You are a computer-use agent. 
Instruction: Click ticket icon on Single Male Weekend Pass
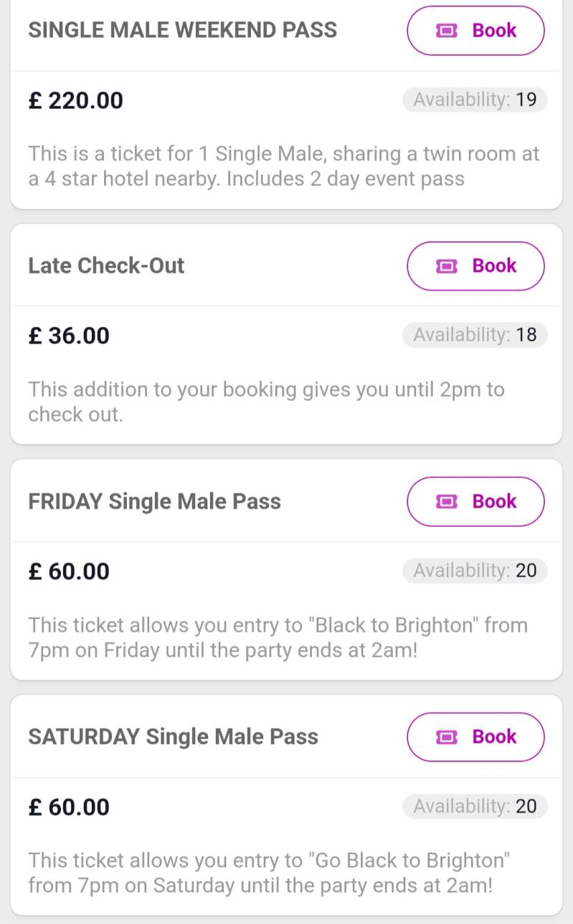pyautogui.click(x=446, y=31)
